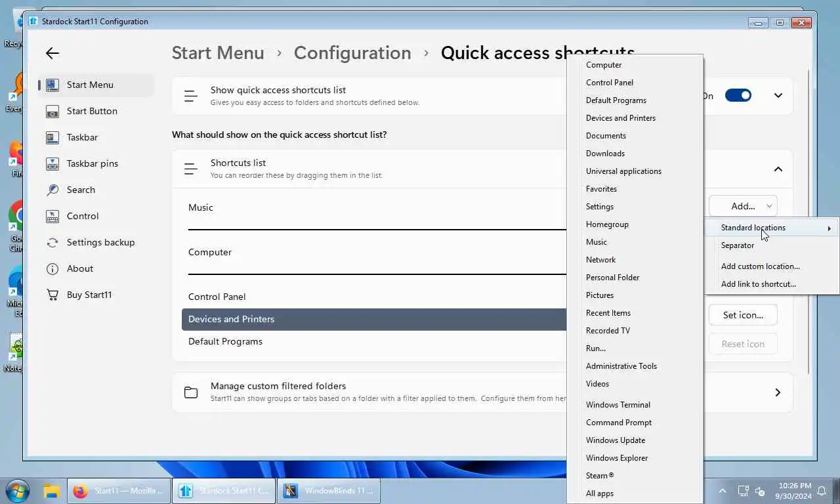The height and width of the screenshot is (504, 840).
Task: Click the back arrow icon
Action: [52, 54]
